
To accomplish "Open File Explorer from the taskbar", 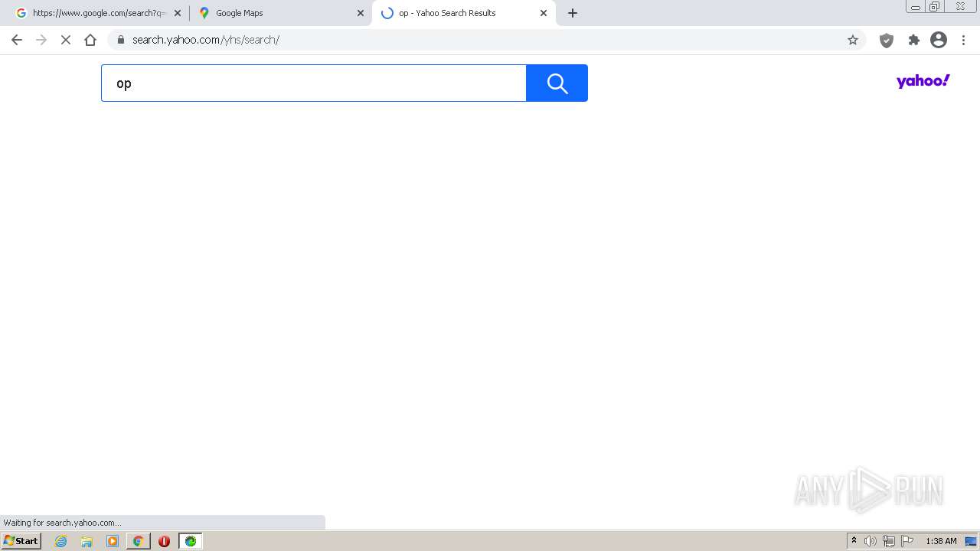I will (87, 541).
